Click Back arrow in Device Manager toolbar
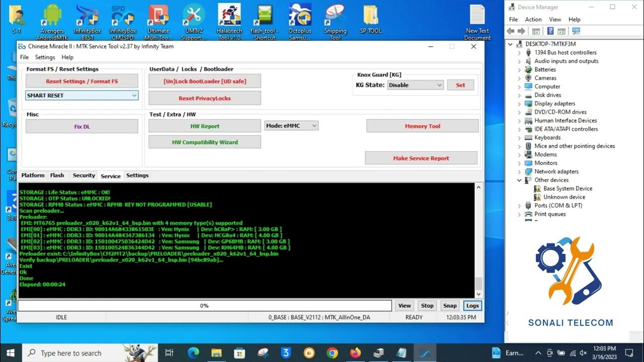 click(511, 31)
